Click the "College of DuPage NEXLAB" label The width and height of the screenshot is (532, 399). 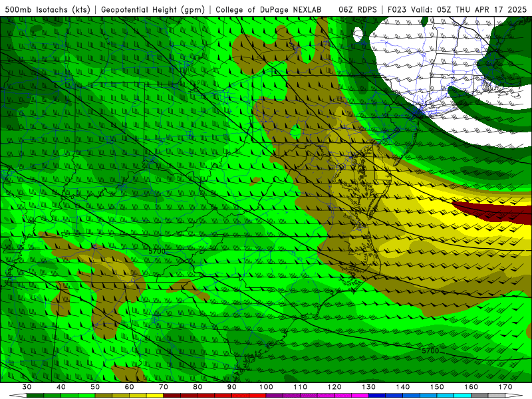coord(269,10)
